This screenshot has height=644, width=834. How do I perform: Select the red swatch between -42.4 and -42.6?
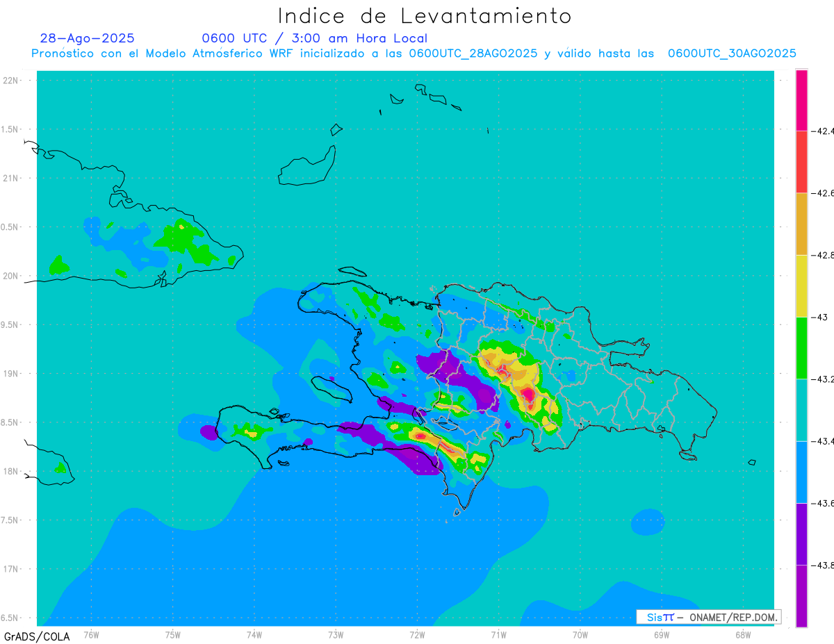coord(801,162)
